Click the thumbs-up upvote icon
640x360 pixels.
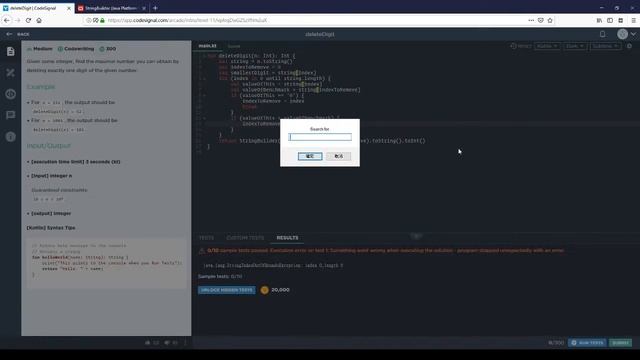tap(148, 342)
